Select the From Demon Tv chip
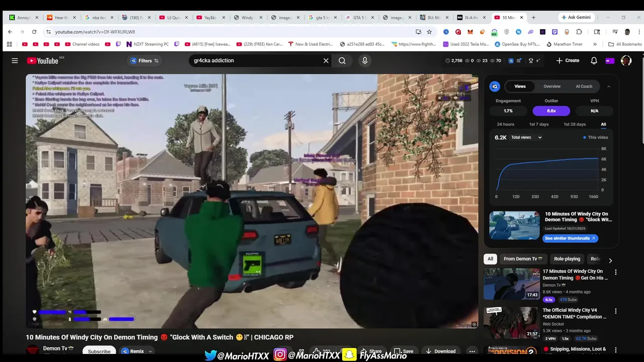The image size is (644, 362). click(x=523, y=259)
